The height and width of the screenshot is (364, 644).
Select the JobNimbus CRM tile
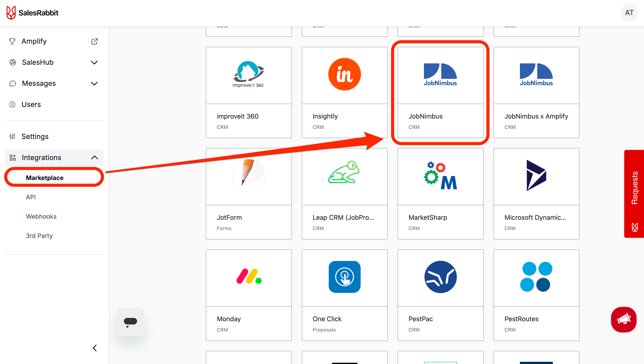tap(440, 92)
